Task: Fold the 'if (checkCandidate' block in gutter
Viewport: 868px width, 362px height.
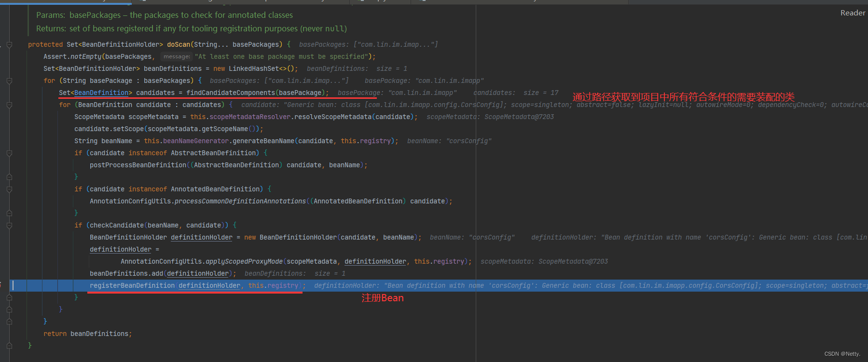Action: tap(9, 226)
